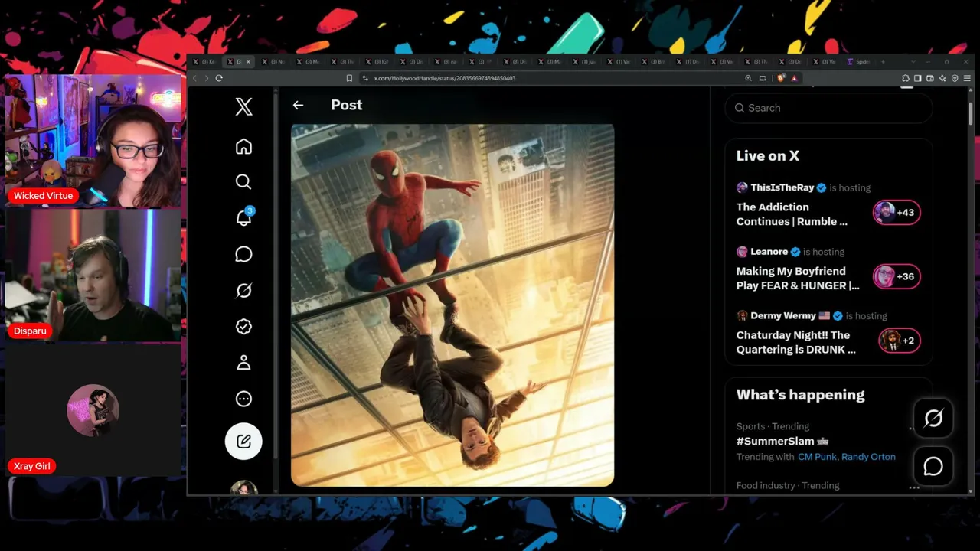Viewport: 980px width, 551px height.
Task: Click Disparu webcam feed
Action: 93,275
